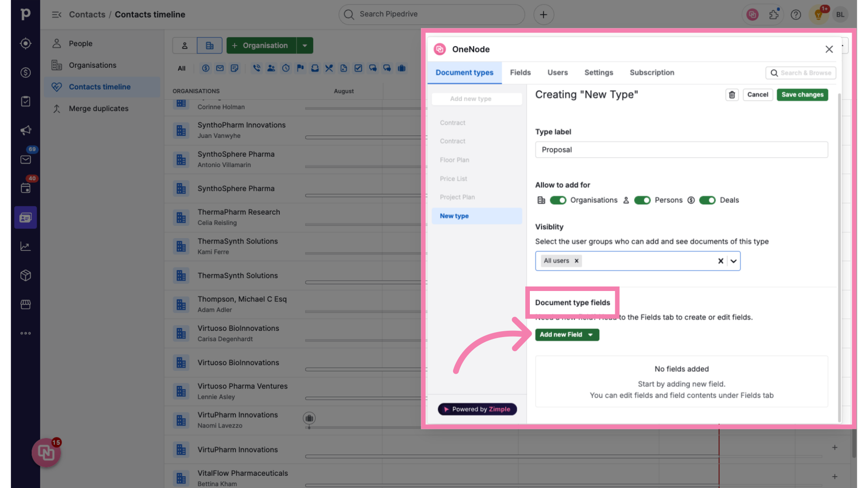Toggle the Persons switch off
Viewport: 868px width, 488px height.
pyautogui.click(x=642, y=200)
